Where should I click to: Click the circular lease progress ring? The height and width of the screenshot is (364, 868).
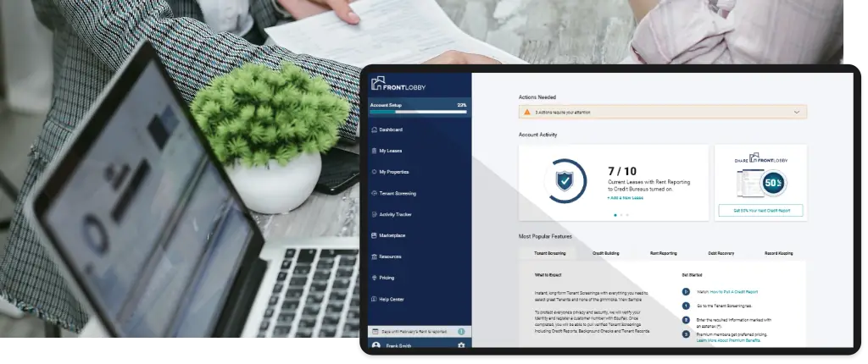coord(564,181)
